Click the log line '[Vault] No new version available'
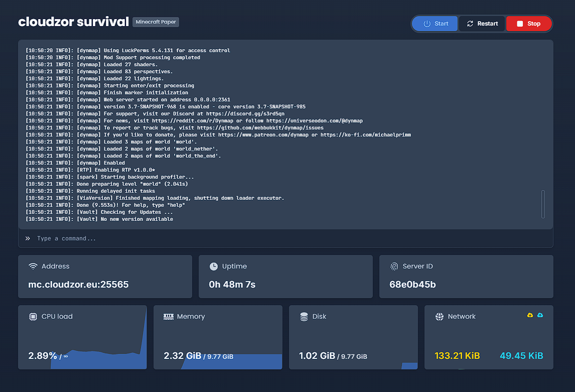 click(x=99, y=219)
